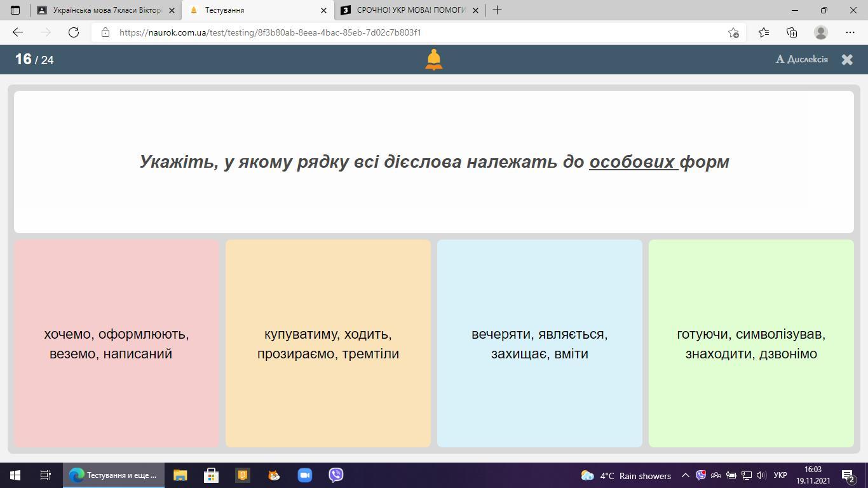Enable the Дислексія font mode
Screen dimensions: 868x488
click(802, 60)
